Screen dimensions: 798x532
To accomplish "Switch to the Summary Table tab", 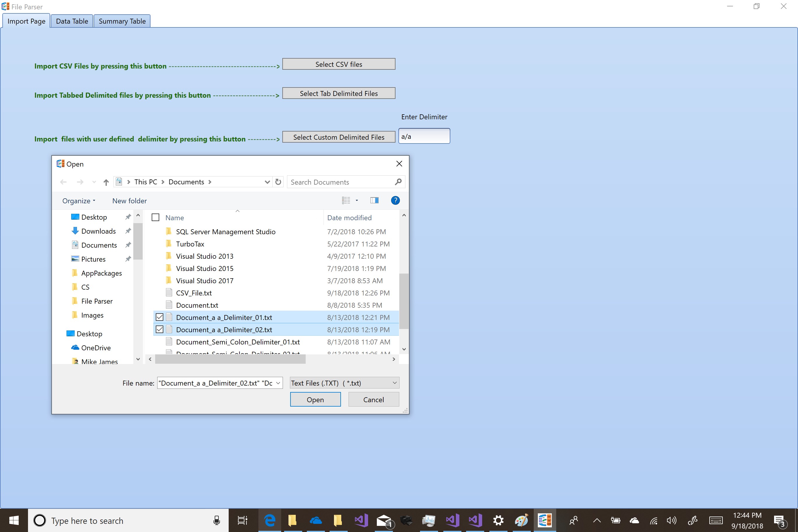I will (x=122, y=21).
